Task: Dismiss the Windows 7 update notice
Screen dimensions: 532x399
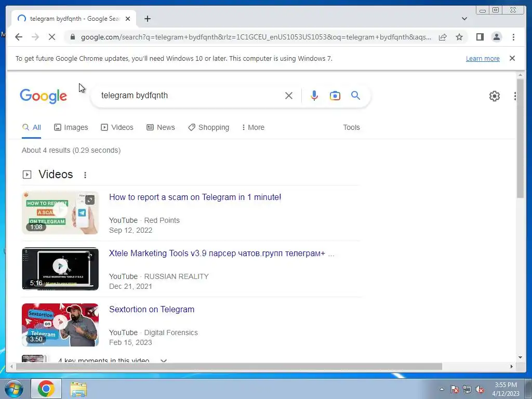Action: [x=512, y=58]
